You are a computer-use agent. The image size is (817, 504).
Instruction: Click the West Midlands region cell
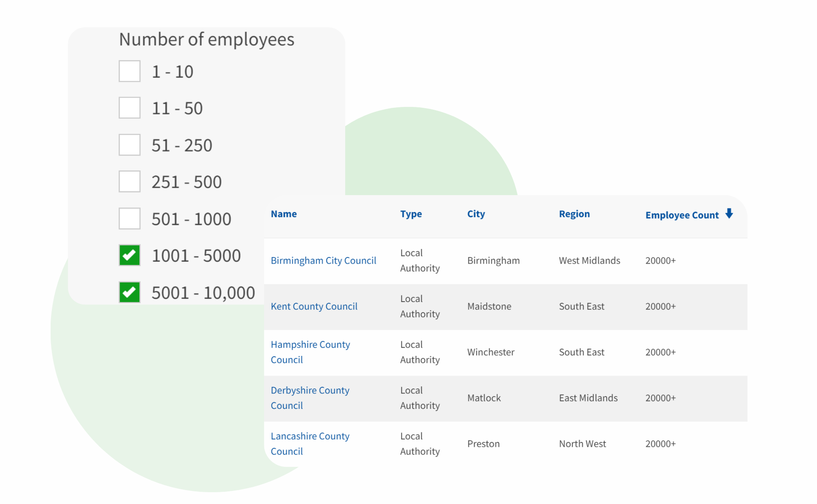[589, 260]
